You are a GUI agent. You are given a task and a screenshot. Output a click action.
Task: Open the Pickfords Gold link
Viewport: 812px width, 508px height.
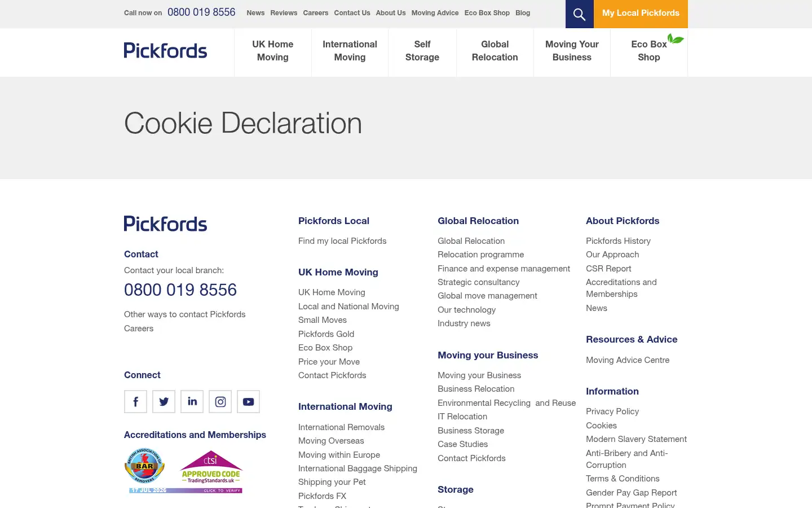326,334
